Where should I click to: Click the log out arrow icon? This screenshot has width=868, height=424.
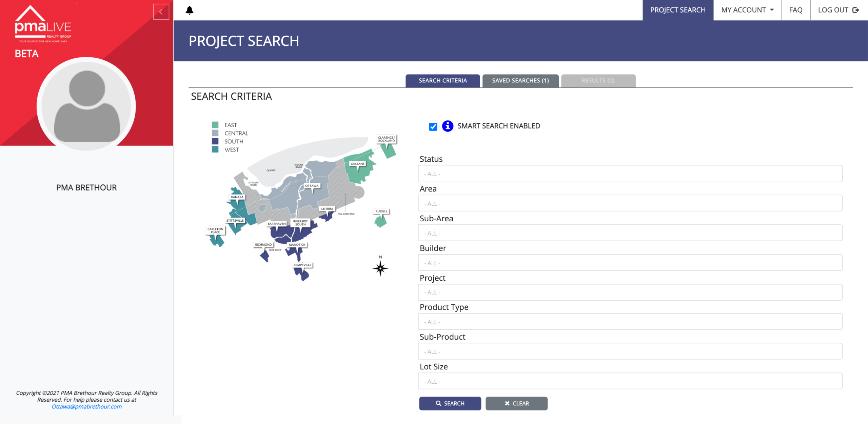click(856, 10)
